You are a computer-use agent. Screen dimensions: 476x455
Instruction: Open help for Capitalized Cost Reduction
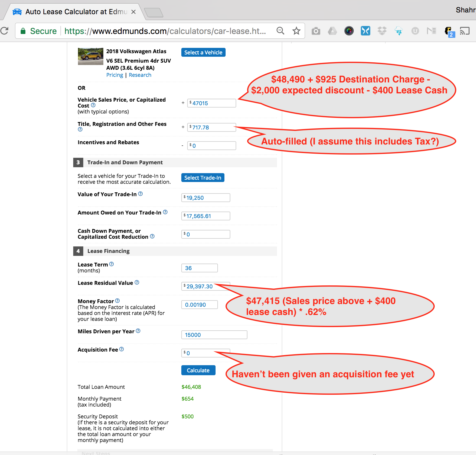coord(152,236)
